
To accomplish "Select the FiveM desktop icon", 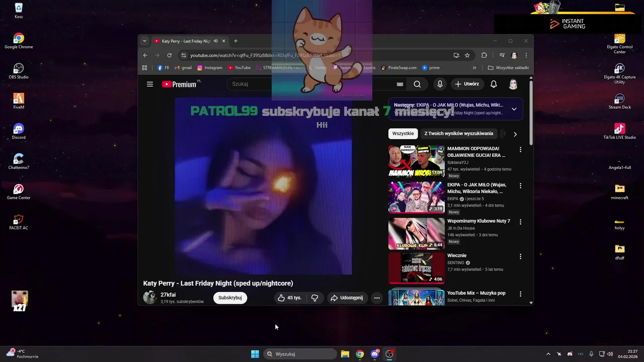I will [x=19, y=101].
